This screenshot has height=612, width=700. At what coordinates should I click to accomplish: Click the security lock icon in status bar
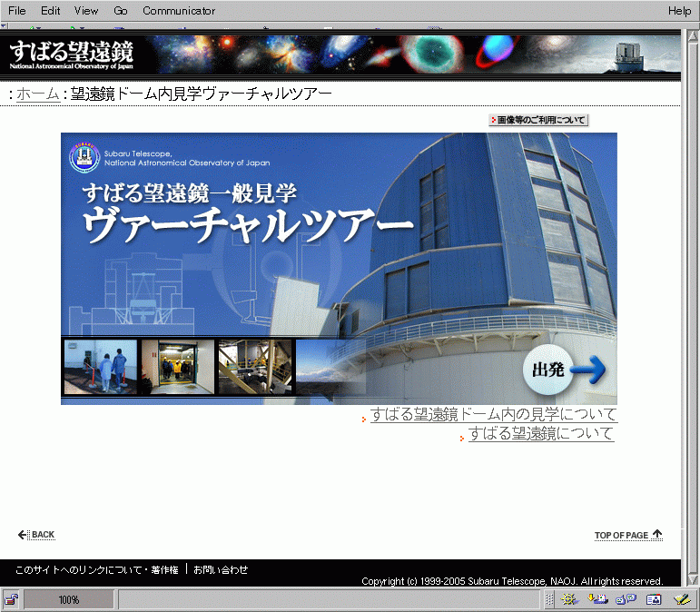click(x=12, y=599)
